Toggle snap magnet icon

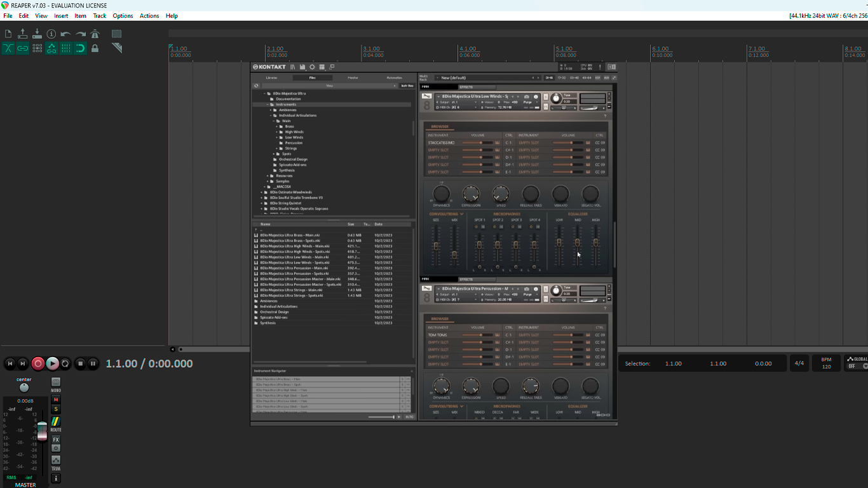[81, 48]
